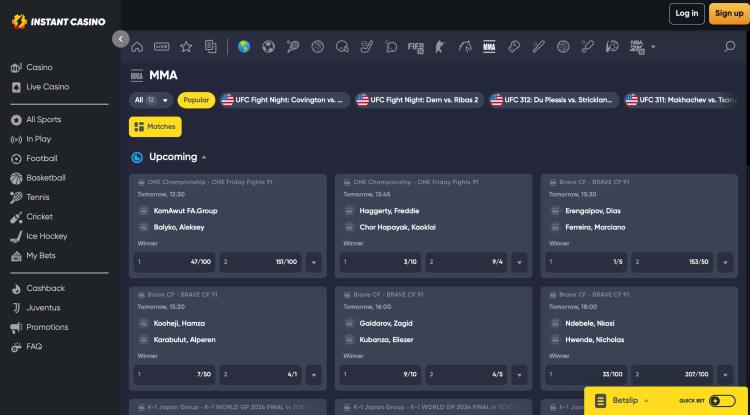This screenshot has width=750, height=415.
Task: Click the home icon in sports toolbar
Action: click(137, 47)
